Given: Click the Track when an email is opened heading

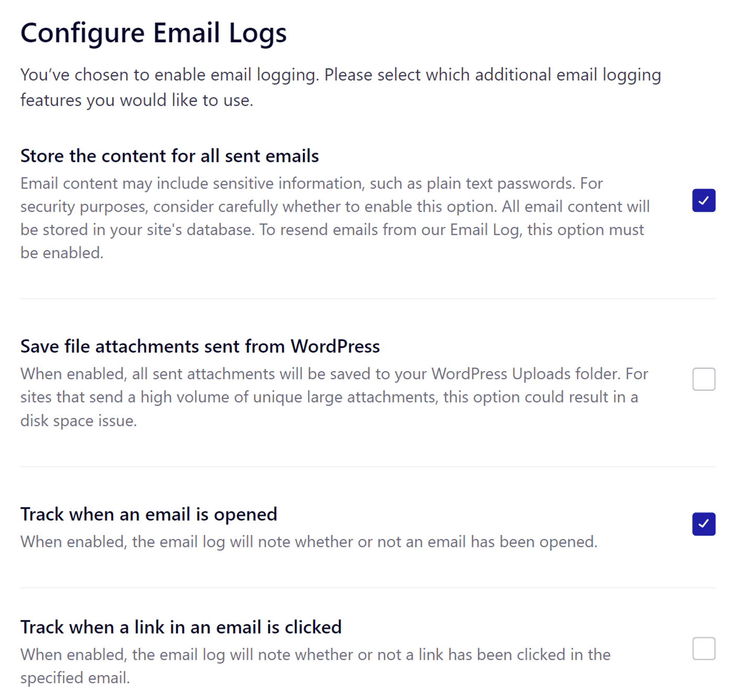Looking at the screenshot, I should point(148,515).
